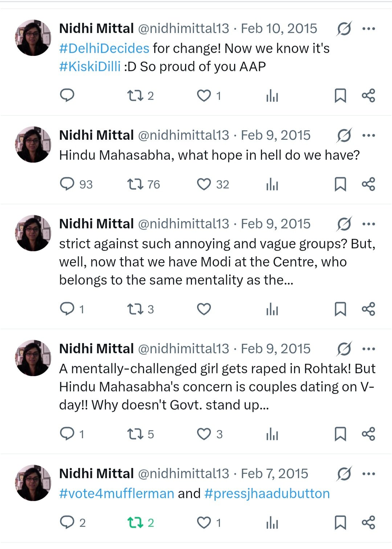
Task: Bookmark the 'Hindu Mahasabha, what hope' tweet
Action: (340, 184)
